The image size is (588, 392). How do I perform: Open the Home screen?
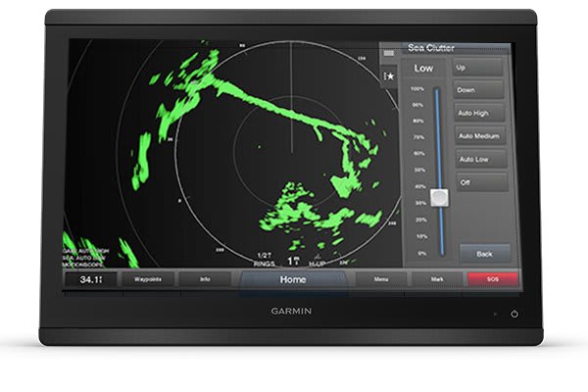(293, 279)
